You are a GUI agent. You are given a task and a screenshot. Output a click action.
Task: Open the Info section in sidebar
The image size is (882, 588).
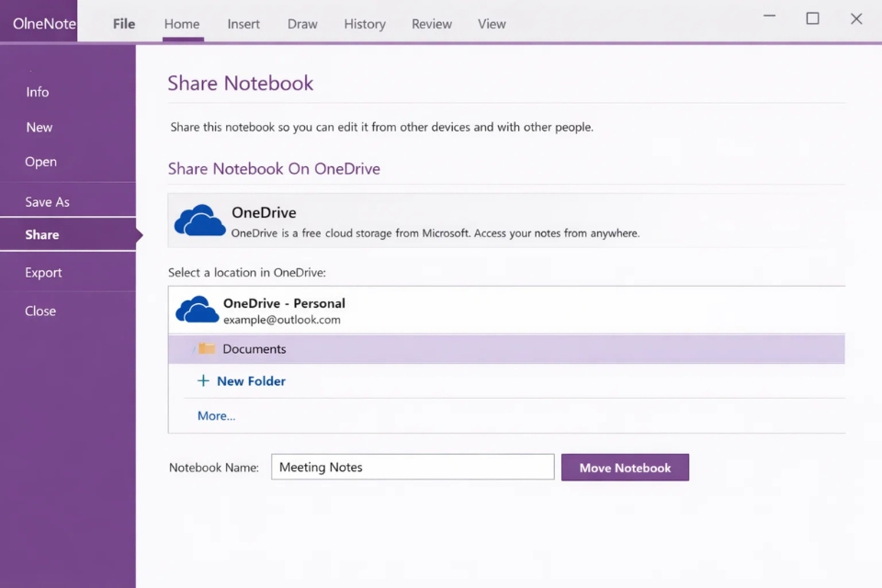pyautogui.click(x=38, y=92)
